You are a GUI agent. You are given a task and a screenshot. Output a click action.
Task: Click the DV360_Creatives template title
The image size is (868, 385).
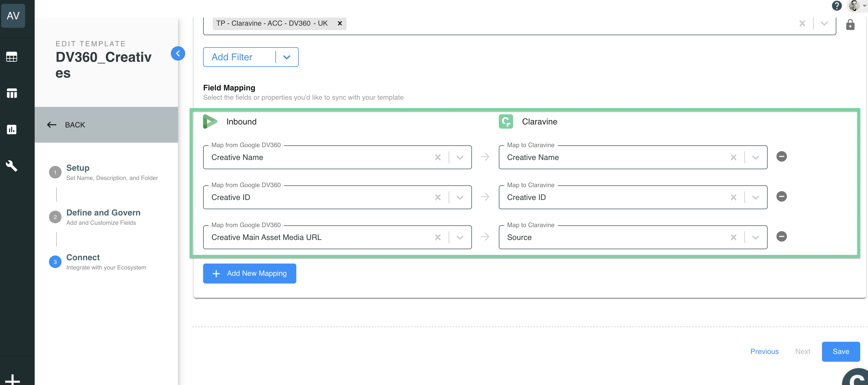(104, 65)
